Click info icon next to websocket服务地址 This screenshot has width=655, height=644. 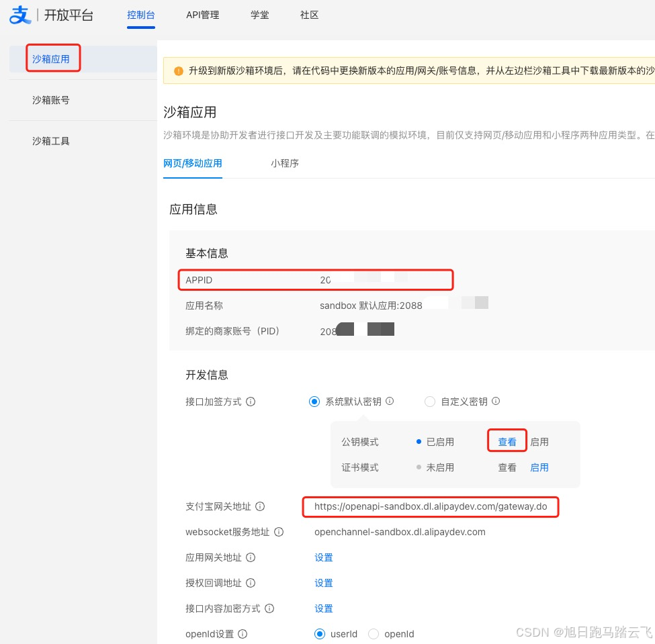[x=279, y=532]
